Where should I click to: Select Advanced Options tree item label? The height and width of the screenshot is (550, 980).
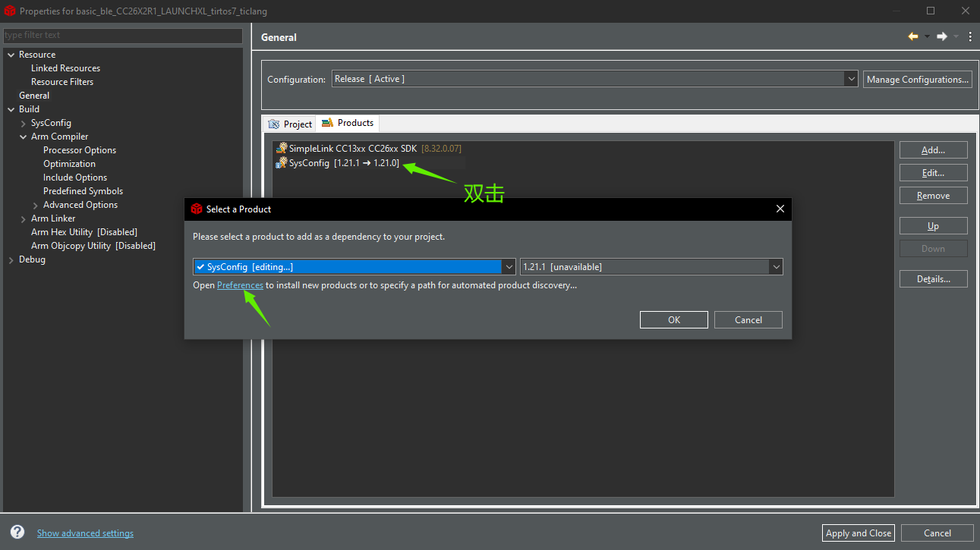(80, 205)
